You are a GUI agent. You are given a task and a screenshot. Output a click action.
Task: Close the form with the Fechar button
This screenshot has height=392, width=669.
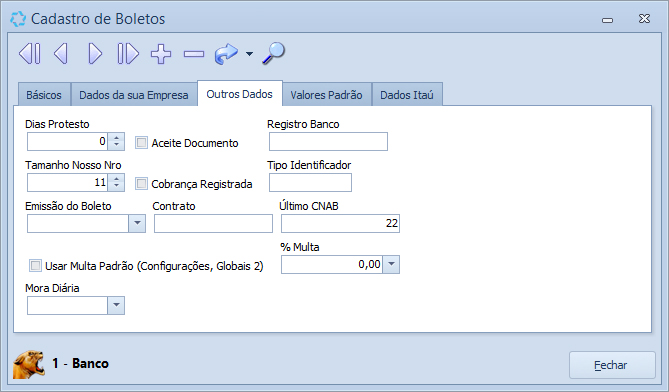[612, 365]
